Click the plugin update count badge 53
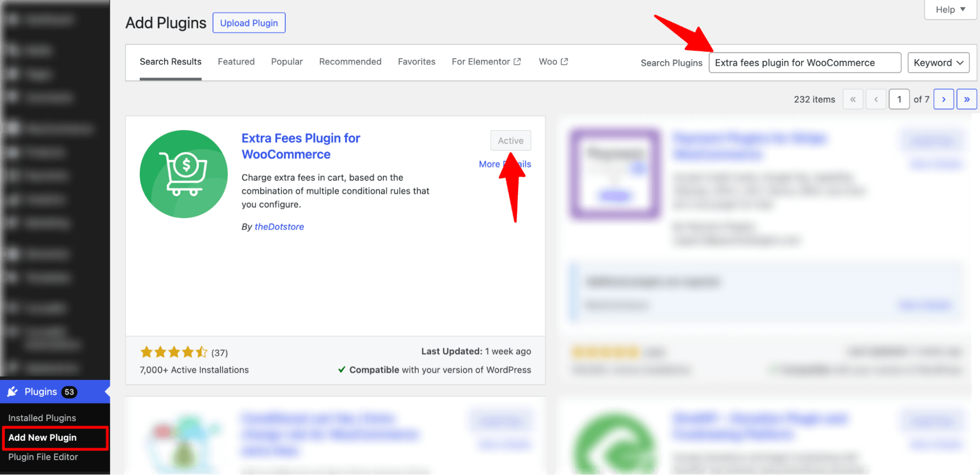This screenshot has height=475, width=980. tap(69, 392)
